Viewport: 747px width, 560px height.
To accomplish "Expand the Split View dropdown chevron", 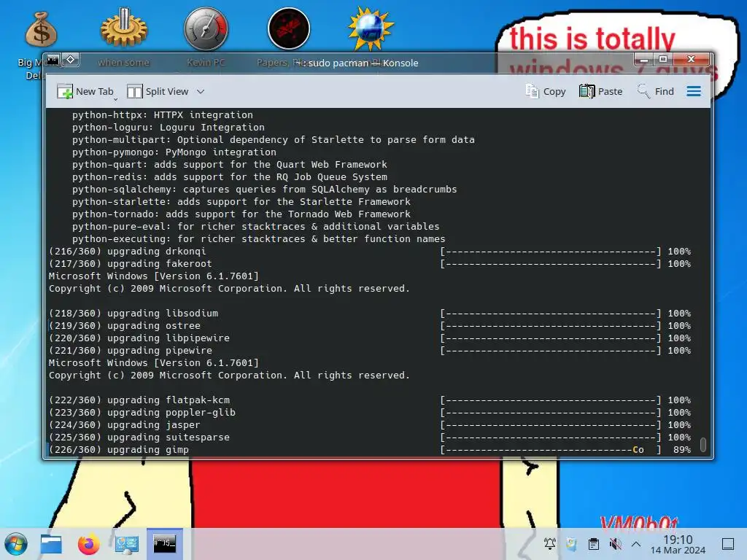I will pyautogui.click(x=201, y=91).
